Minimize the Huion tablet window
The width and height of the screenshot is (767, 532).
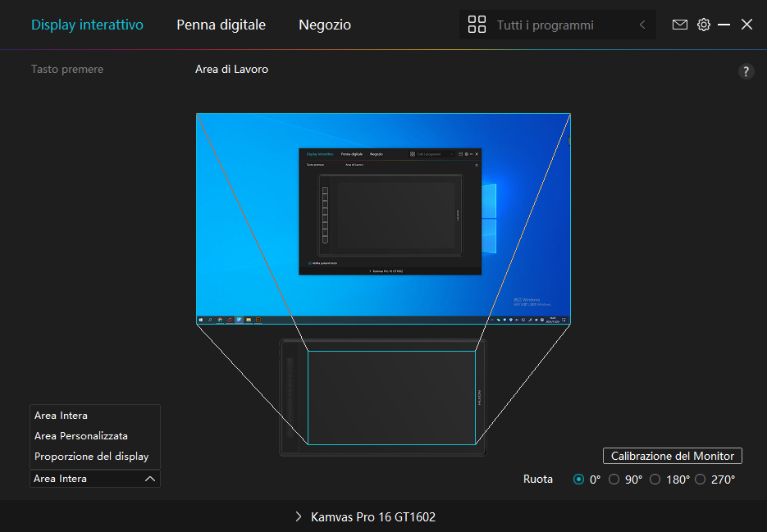724,25
